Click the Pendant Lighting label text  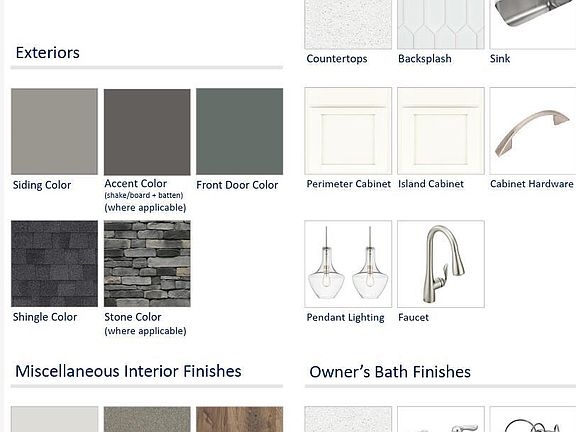point(345,317)
